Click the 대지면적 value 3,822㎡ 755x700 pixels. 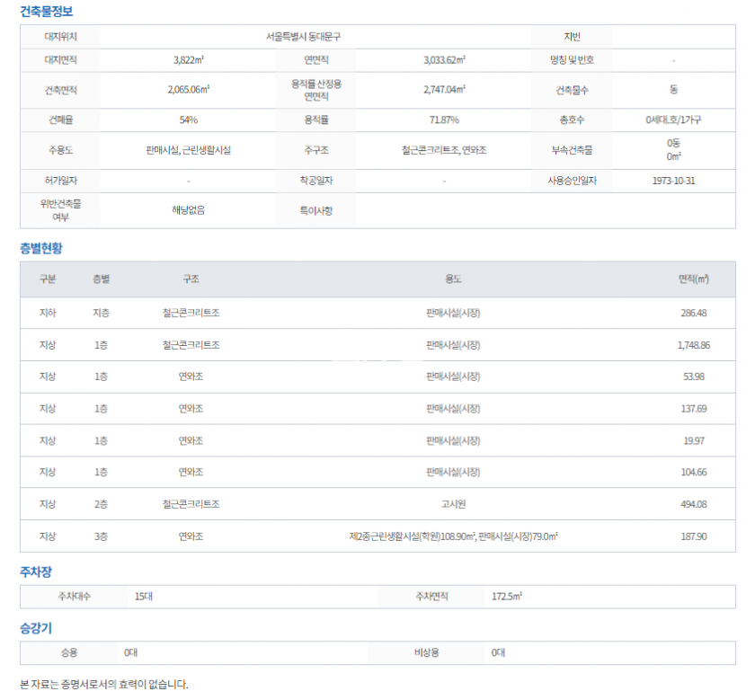click(188, 60)
